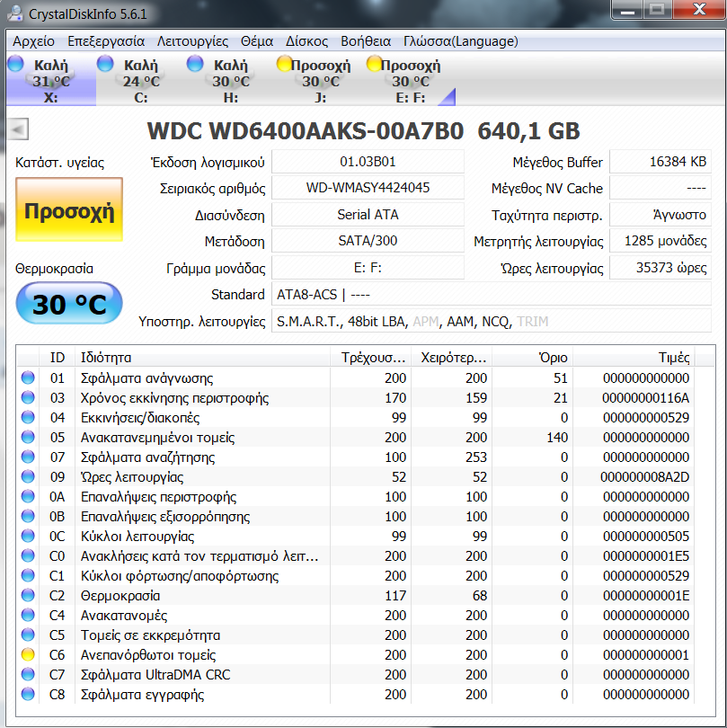Select the Ανεπανόρθωτοι τομείς attribute text
Screen dimensions: 727x728
(x=148, y=655)
